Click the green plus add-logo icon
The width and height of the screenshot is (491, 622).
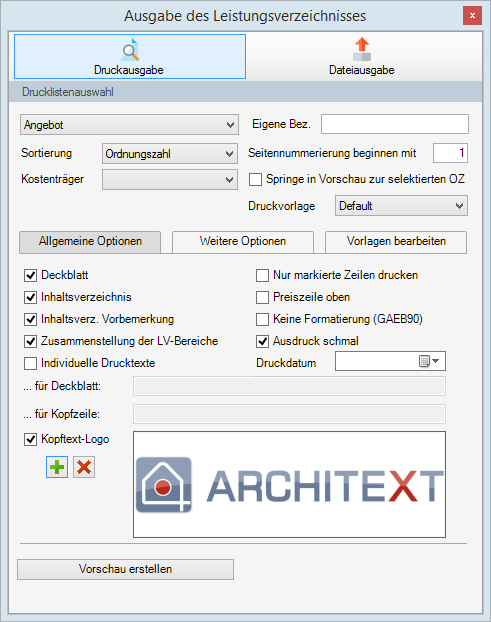click(x=57, y=467)
